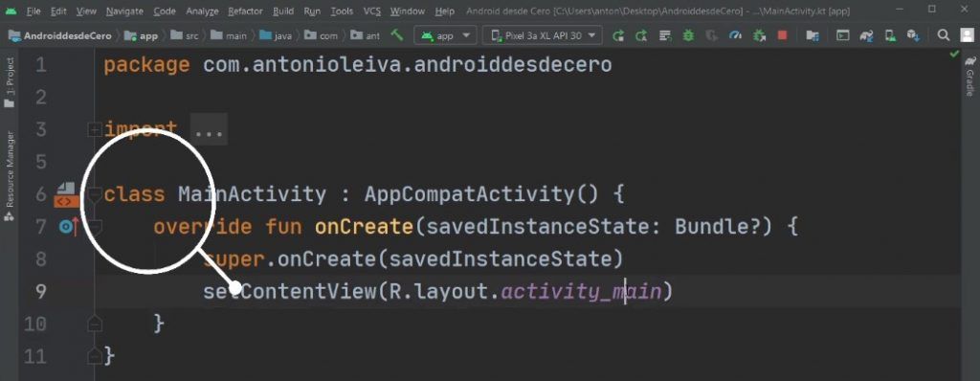Click the override gutter marker on line 7
Viewport: 980px width, 381px height.
pos(69,227)
